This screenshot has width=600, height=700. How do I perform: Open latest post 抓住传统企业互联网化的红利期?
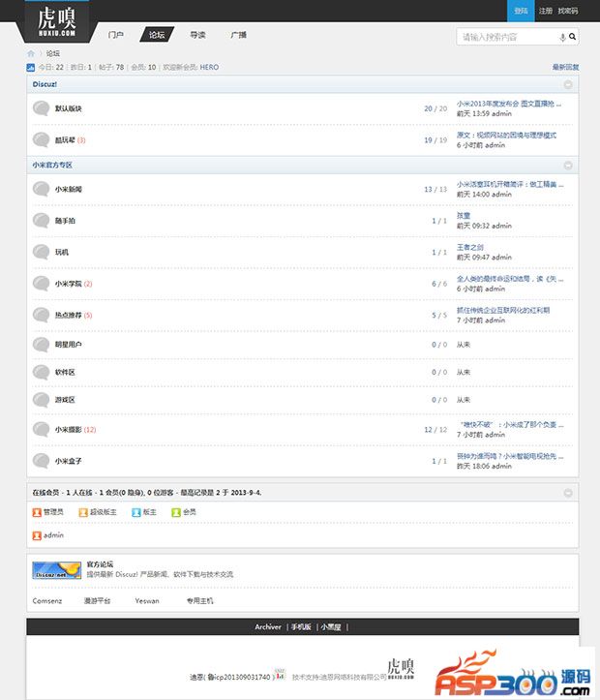click(503, 310)
